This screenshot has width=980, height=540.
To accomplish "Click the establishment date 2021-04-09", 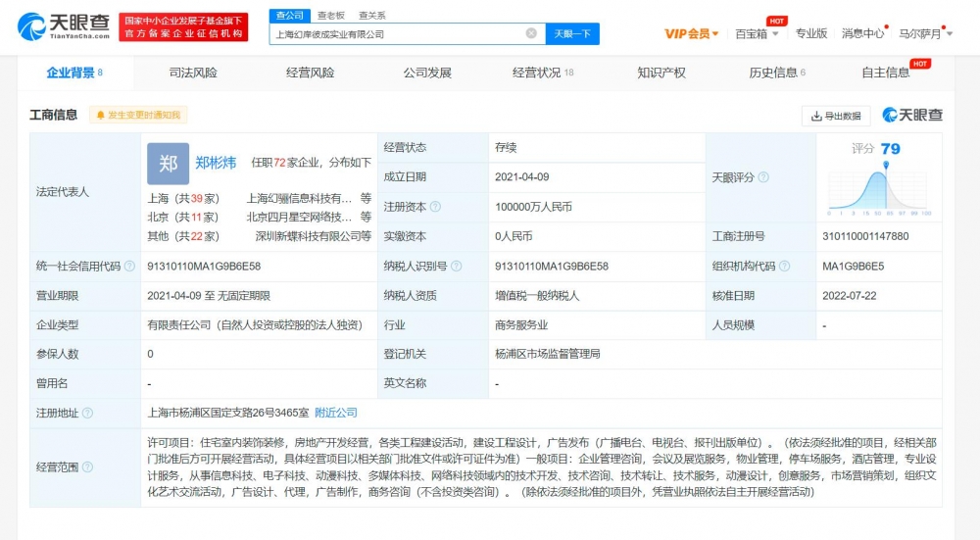I will (522, 177).
